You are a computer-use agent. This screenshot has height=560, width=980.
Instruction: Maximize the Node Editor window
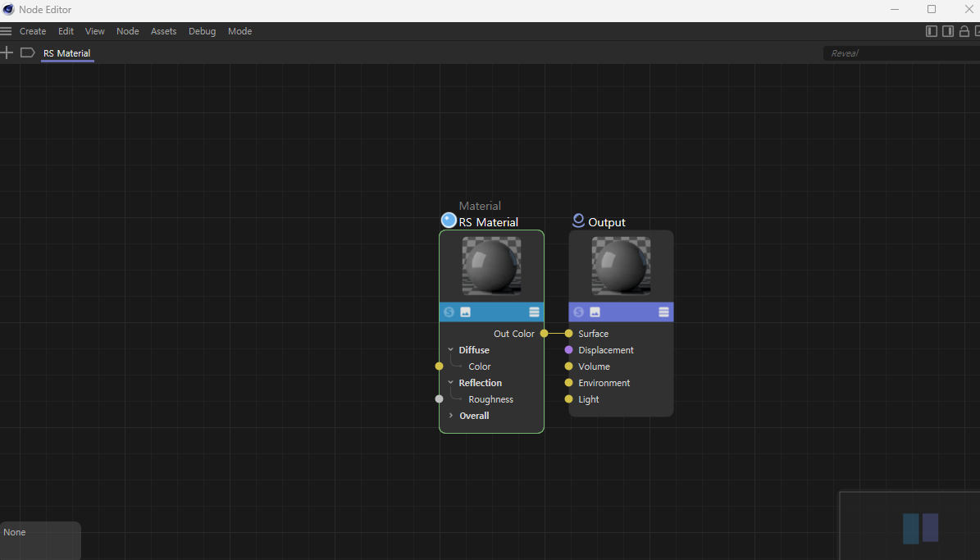click(x=932, y=9)
